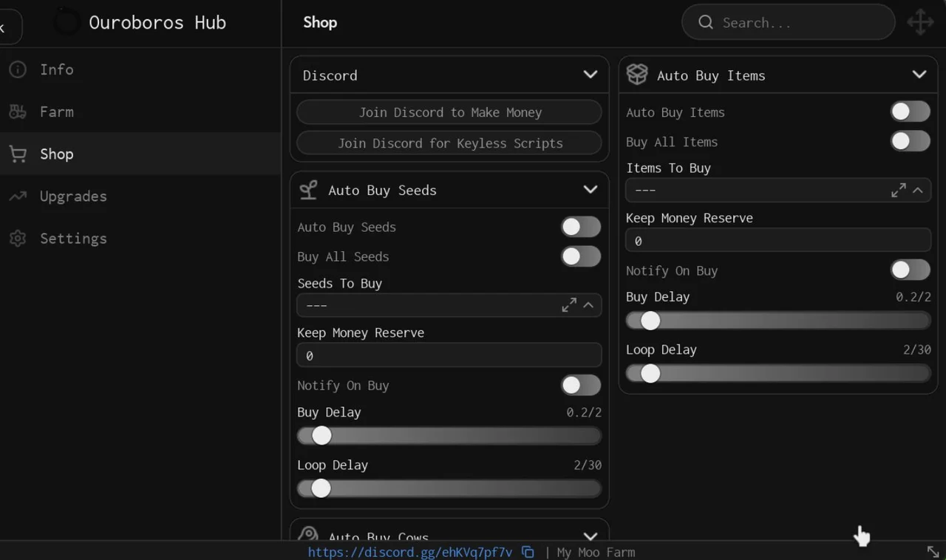Copy the Discord link with the copy icon
The height and width of the screenshot is (560, 946).
528,552
